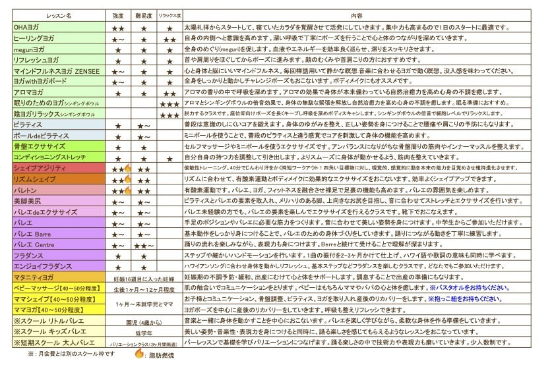Click ※スクール キッズバレエ lesson name

(x=50, y=331)
